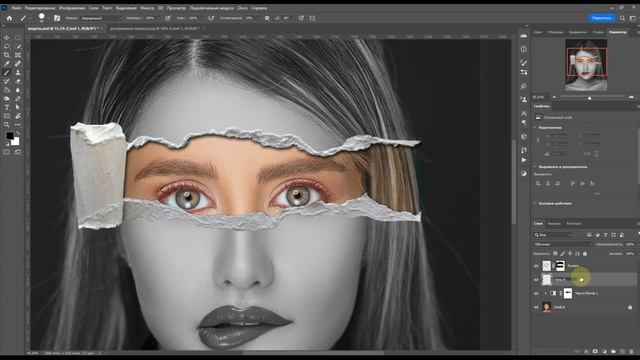Open brush settings panel icon in options bar

point(57,18)
